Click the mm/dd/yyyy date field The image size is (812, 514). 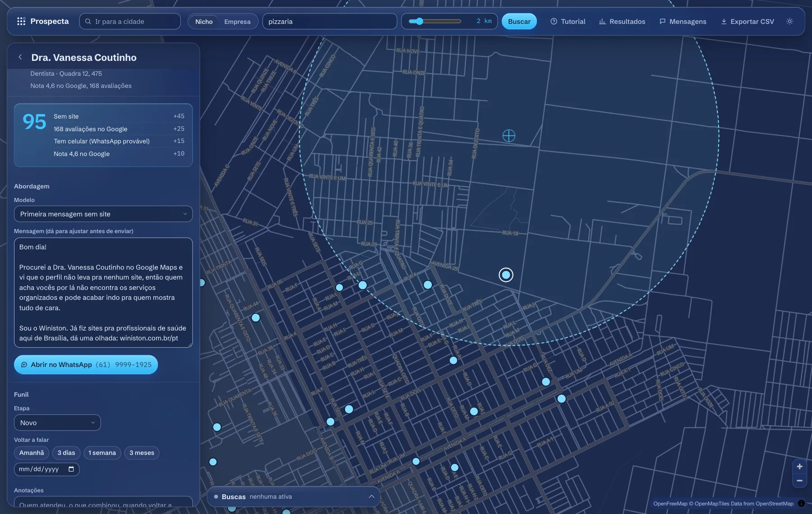[47, 469]
